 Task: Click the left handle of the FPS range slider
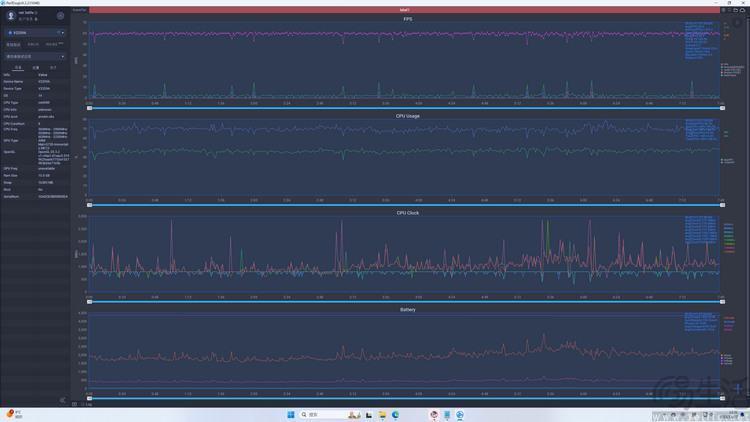pos(89,108)
